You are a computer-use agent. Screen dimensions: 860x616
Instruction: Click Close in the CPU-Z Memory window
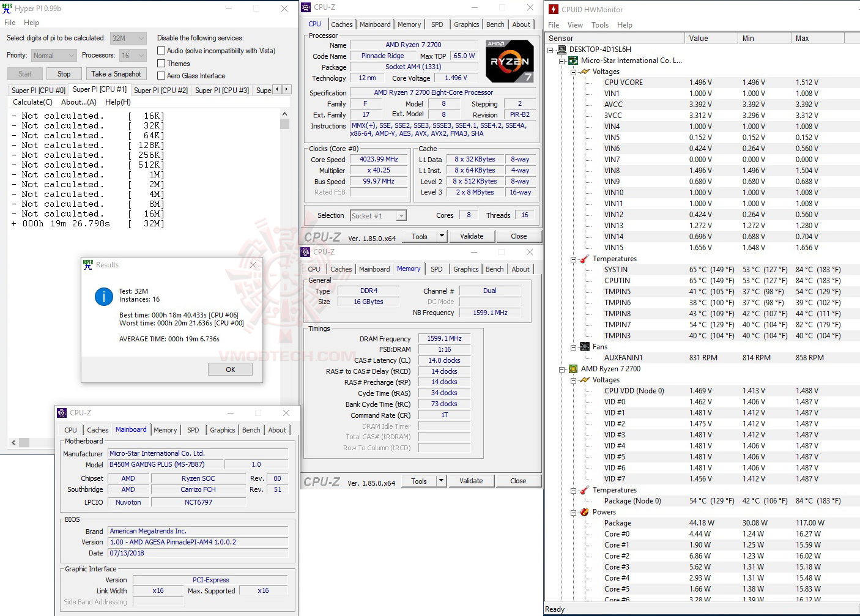(x=518, y=481)
